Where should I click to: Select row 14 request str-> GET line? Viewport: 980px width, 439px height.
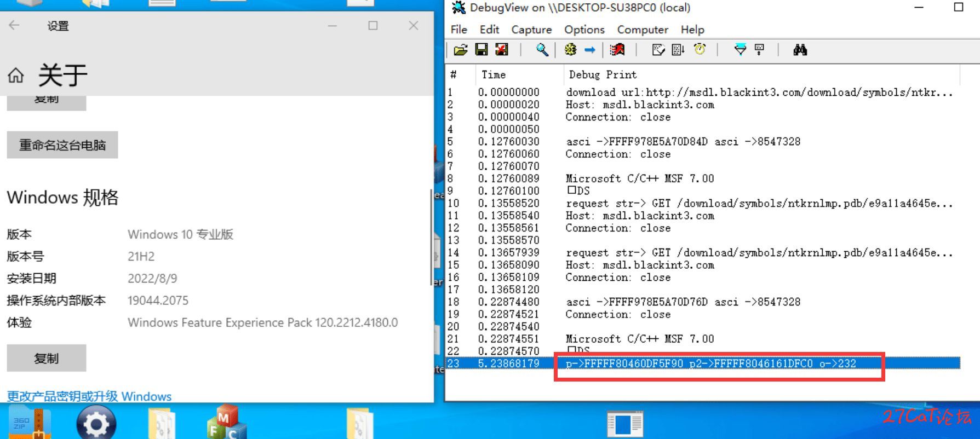coord(703,252)
